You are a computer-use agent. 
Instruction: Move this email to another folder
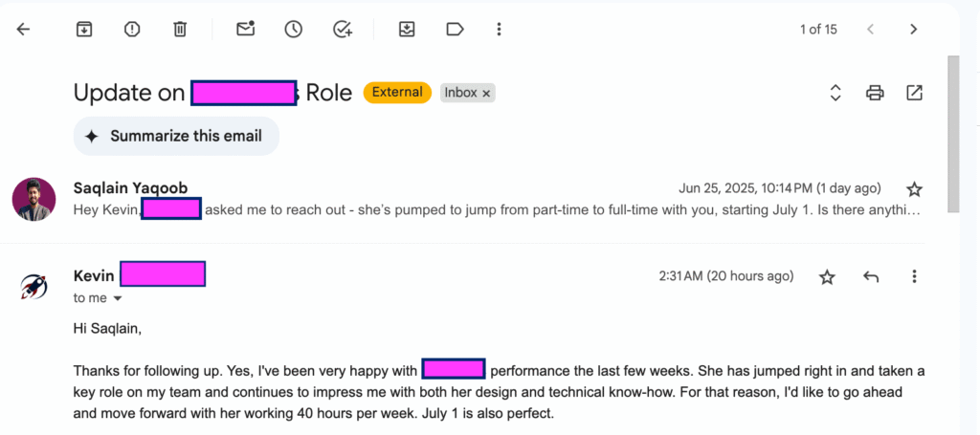(x=407, y=29)
